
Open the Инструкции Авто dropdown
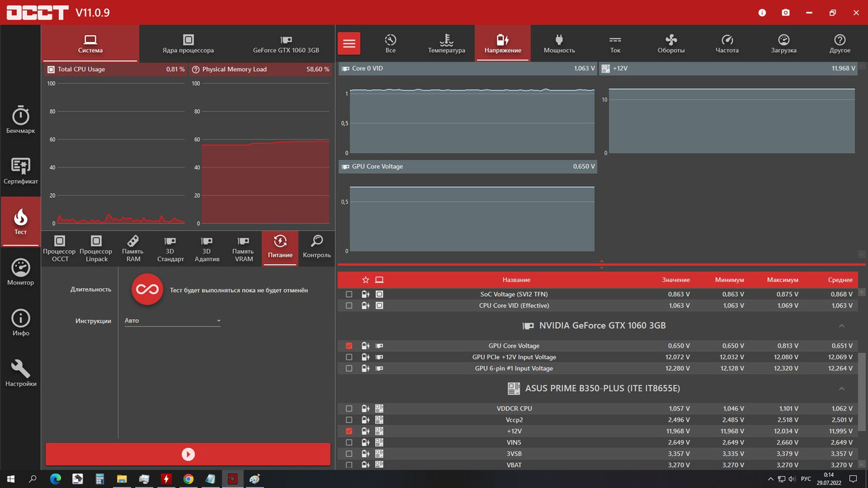[172, 321]
